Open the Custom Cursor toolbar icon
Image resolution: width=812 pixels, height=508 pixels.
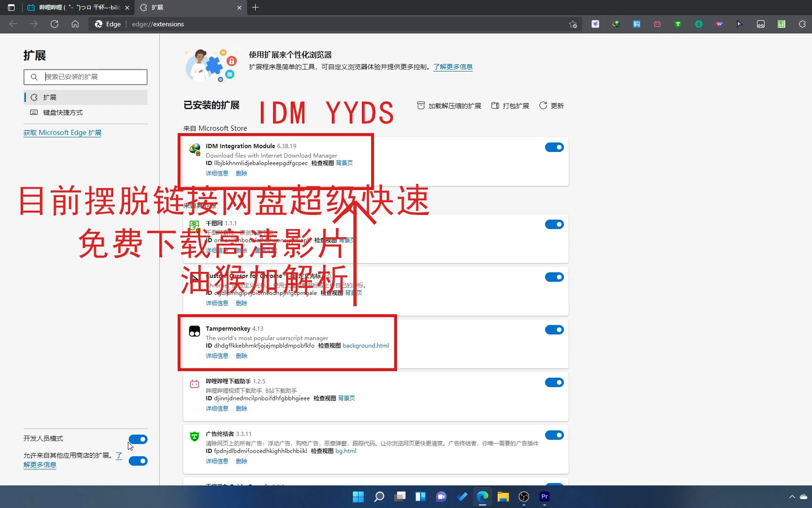740,24
